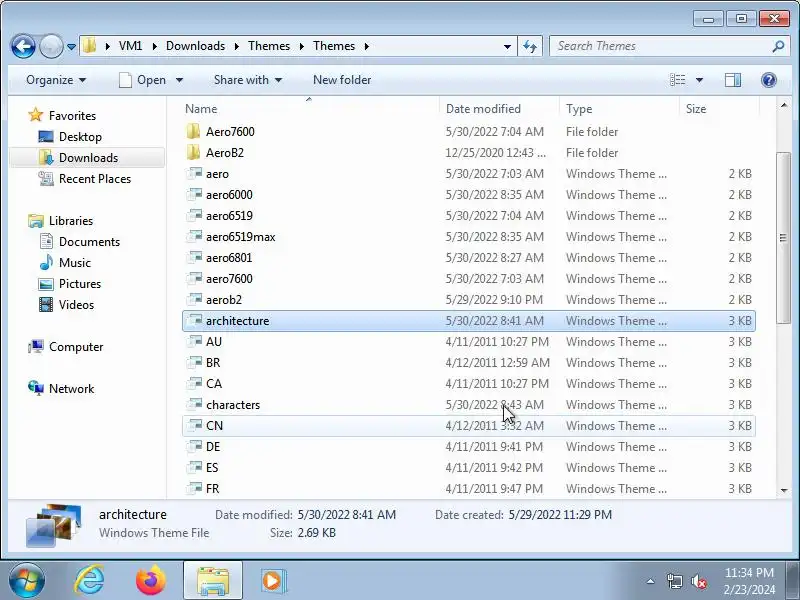Image resolution: width=800 pixels, height=600 pixels.
Task: Click the Network icon in the sidebar
Action: [x=36, y=388]
